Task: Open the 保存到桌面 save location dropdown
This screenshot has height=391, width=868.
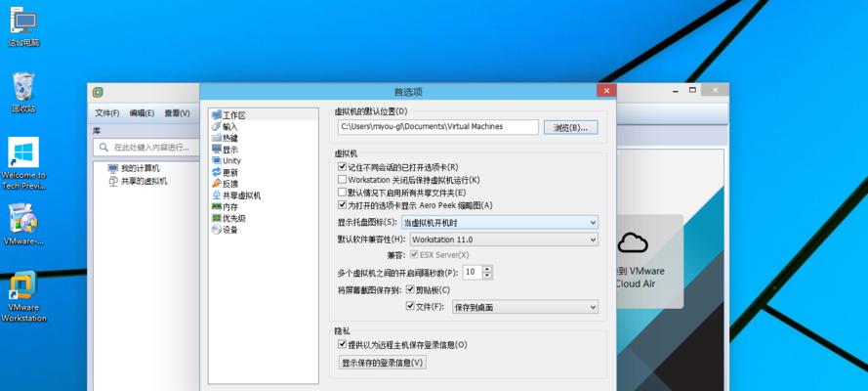Action: (x=524, y=307)
